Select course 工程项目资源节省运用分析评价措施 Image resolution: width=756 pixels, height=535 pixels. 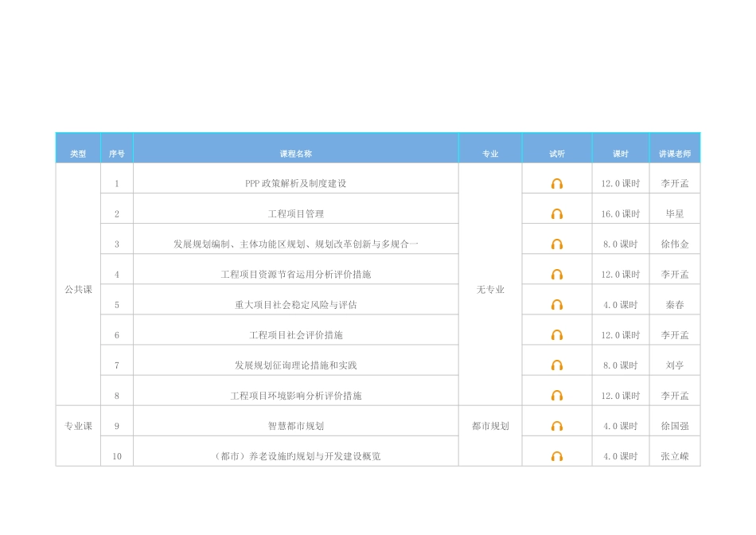(x=295, y=275)
